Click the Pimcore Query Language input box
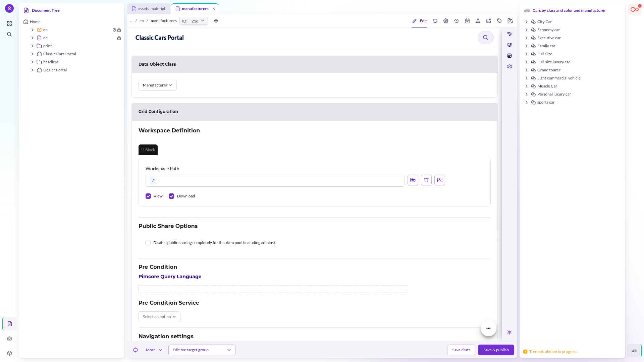This screenshot has height=362, width=644. click(273, 289)
